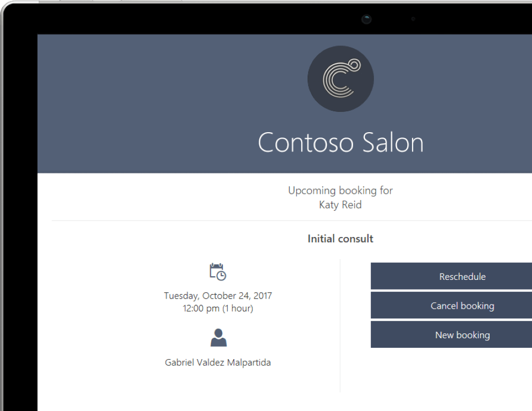532x411 pixels.
Task: Click the 12:00 pm (1 hour) time
Action: point(218,308)
